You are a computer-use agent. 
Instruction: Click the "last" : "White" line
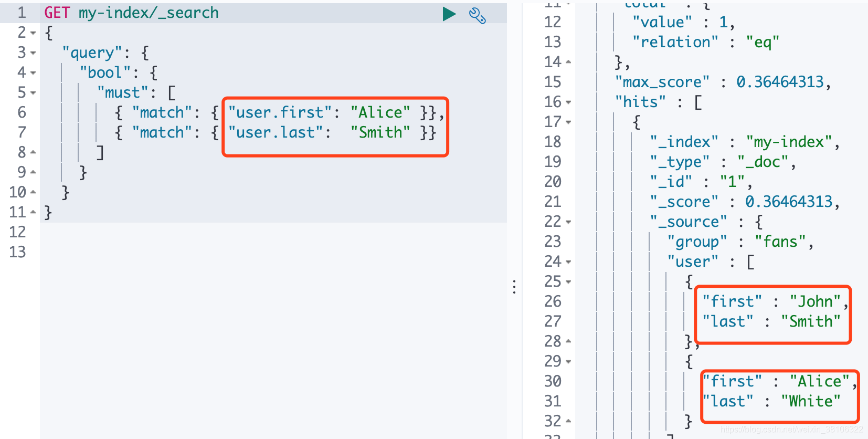click(x=772, y=401)
